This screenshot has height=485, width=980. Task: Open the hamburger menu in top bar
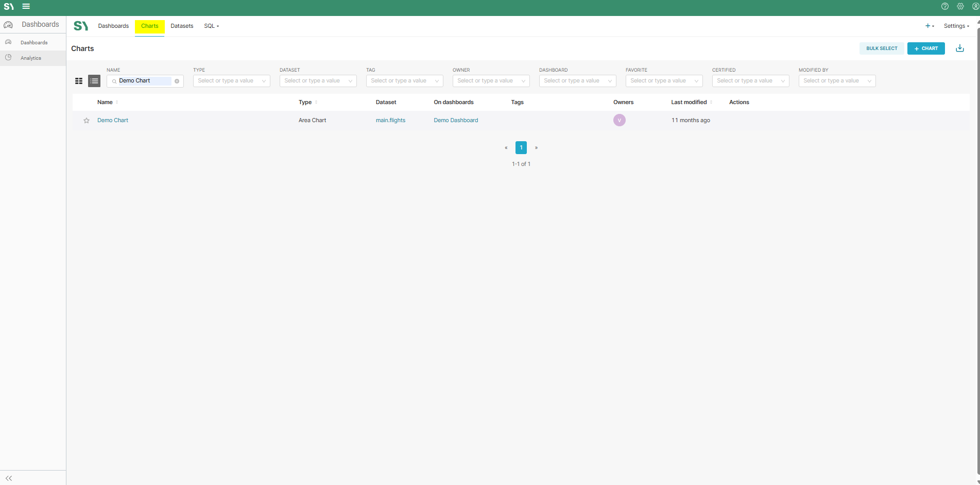26,7
